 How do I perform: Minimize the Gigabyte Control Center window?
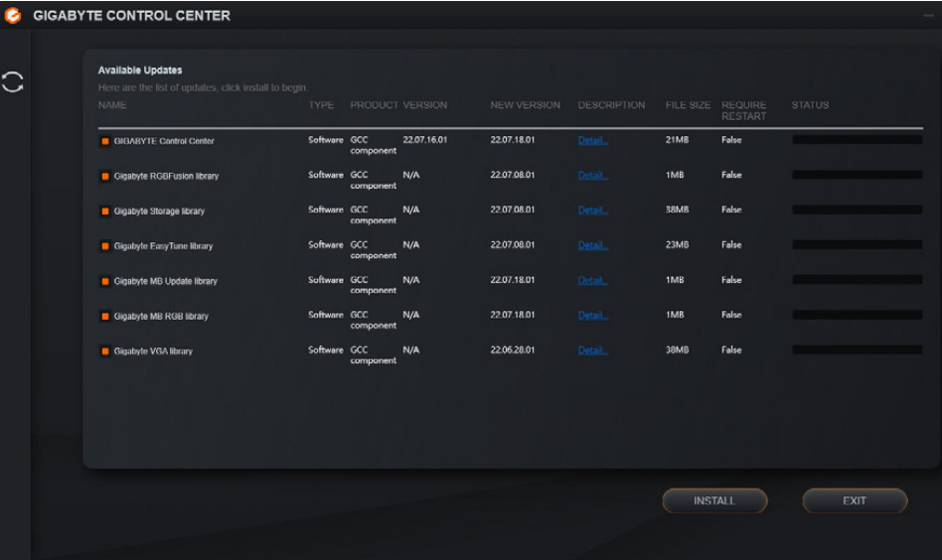coord(928,16)
